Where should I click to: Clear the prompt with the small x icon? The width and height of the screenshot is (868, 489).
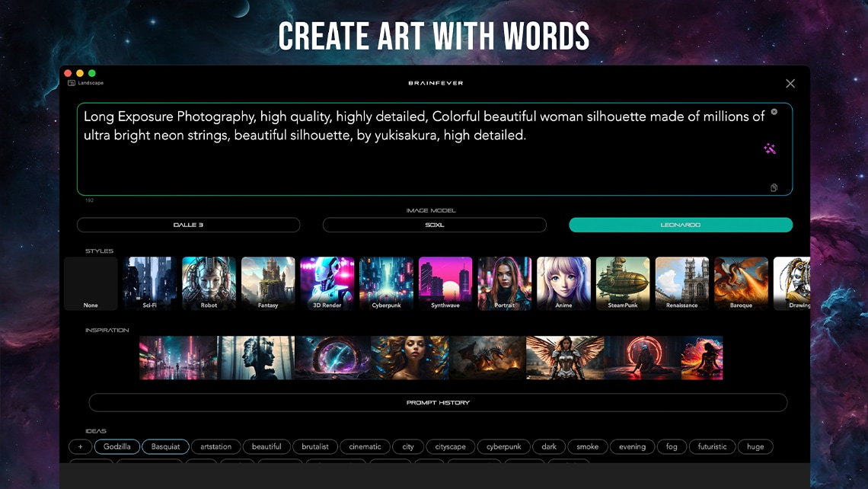[774, 112]
